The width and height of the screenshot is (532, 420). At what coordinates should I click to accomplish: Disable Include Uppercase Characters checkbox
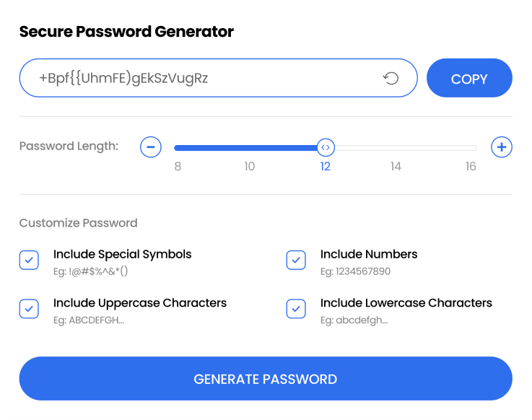click(29, 309)
